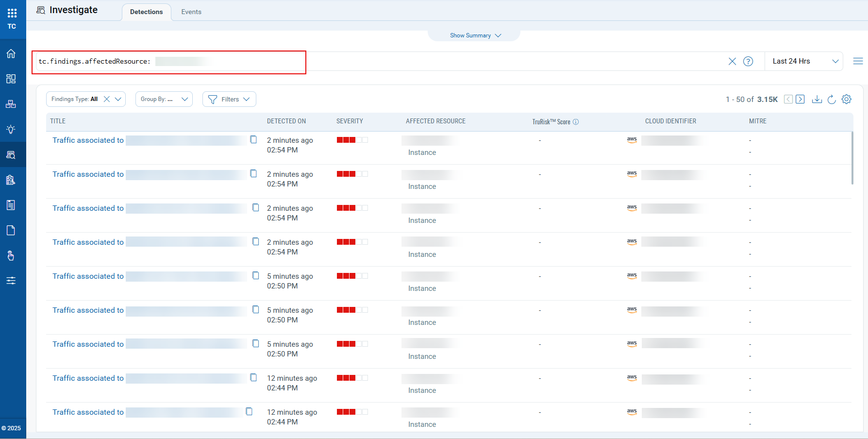The width and height of the screenshot is (868, 439).
Task: Select the Investigate sidebar icon
Action: click(11, 154)
